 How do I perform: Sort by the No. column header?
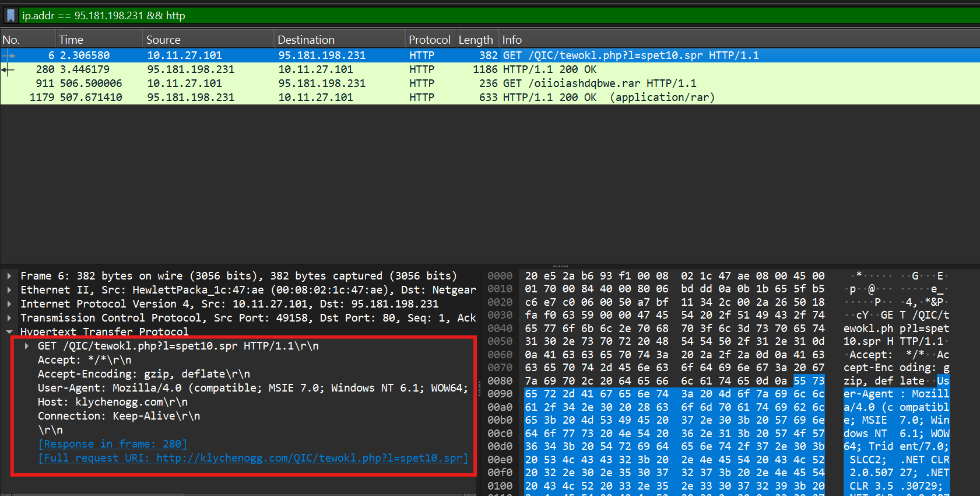pyautogui.click(x=27, y=40)
